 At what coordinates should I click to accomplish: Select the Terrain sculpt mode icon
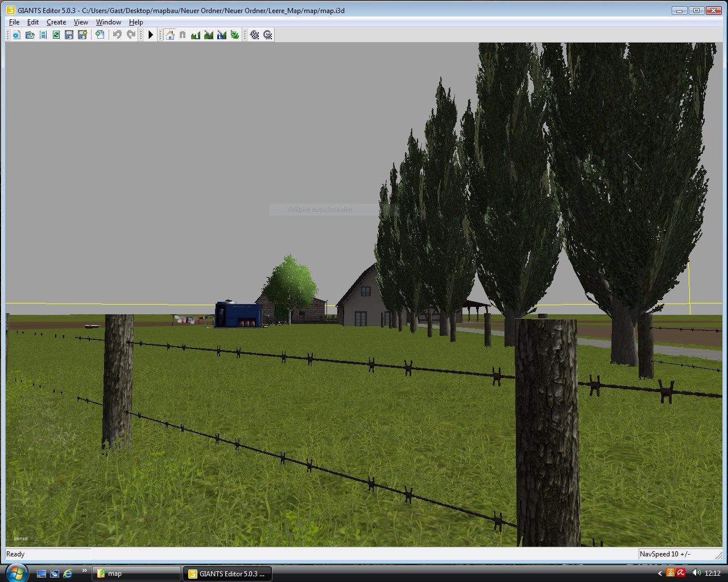(x=196, y=35)
